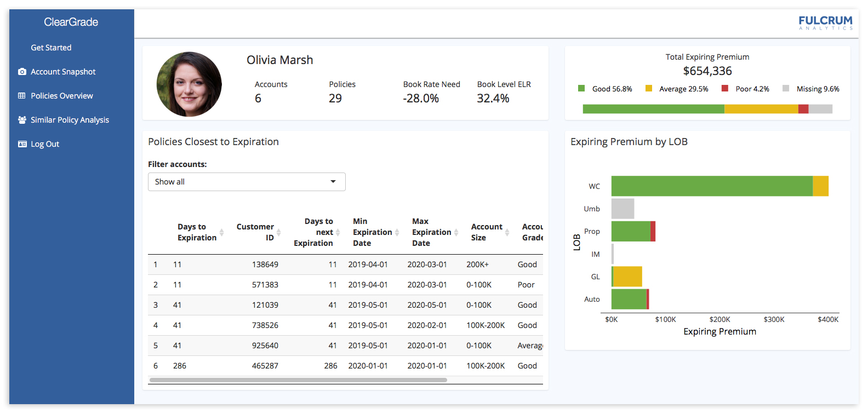Click the Expiring Premium by LOB title
Image resolution: width=868 pixels, height=414 pixels.
629,142
